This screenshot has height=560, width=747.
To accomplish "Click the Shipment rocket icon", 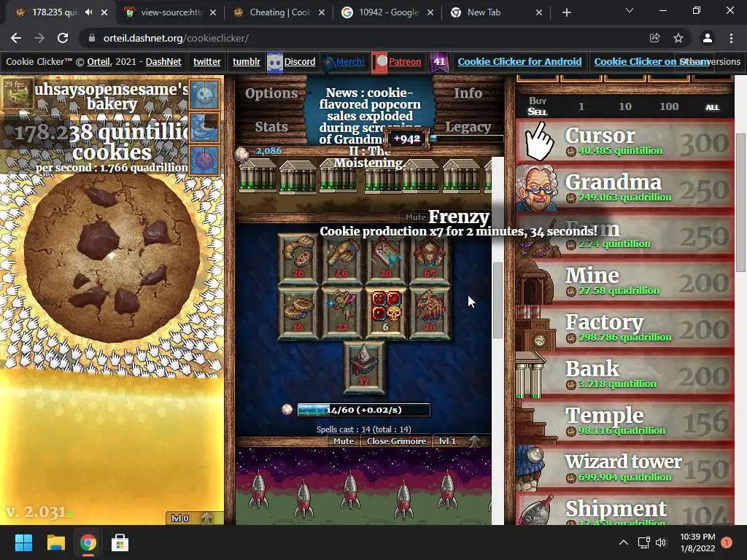I will click(535, 510).
